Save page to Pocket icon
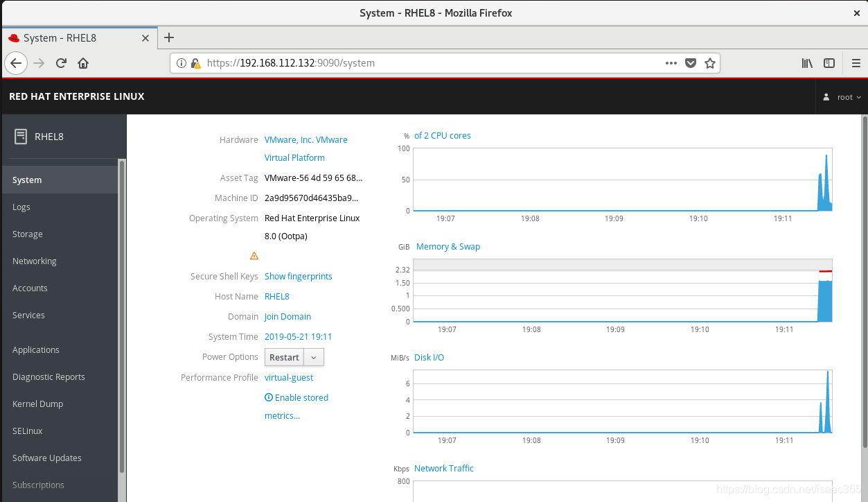 tap(691, 63)
